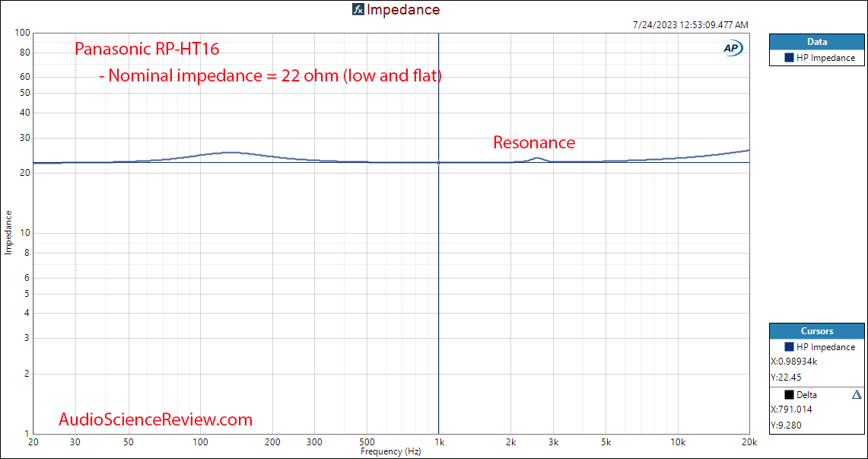Click the Impedance graph title

point(403,9)
